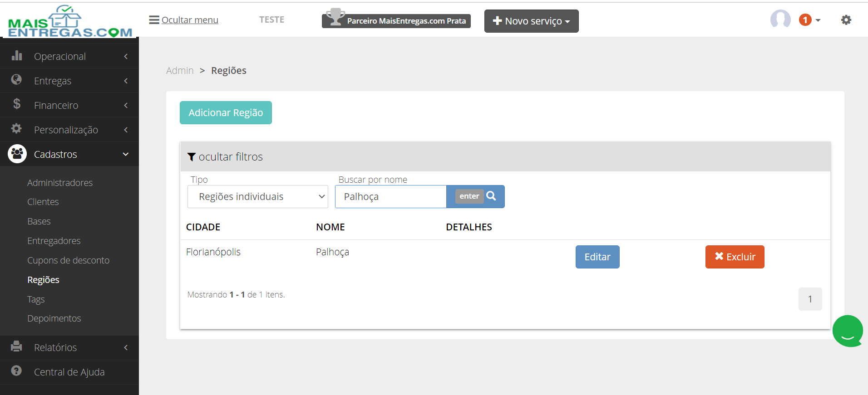The height and width of the screenshot is (395, 868).
Task: Expand the Financeiro menu chevron
Action: pos(126,105)
